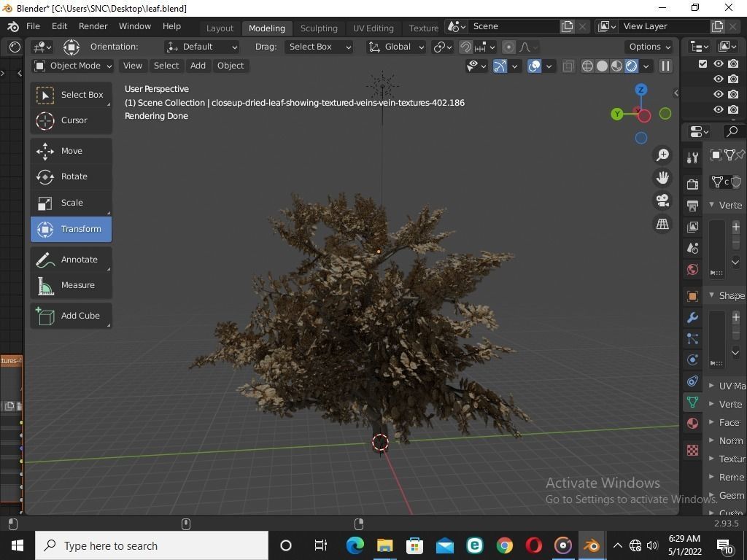The width and height of the screenshot is (747, 560).
Task: Open the Options dropdown
Action: click(x=649, y=47)
